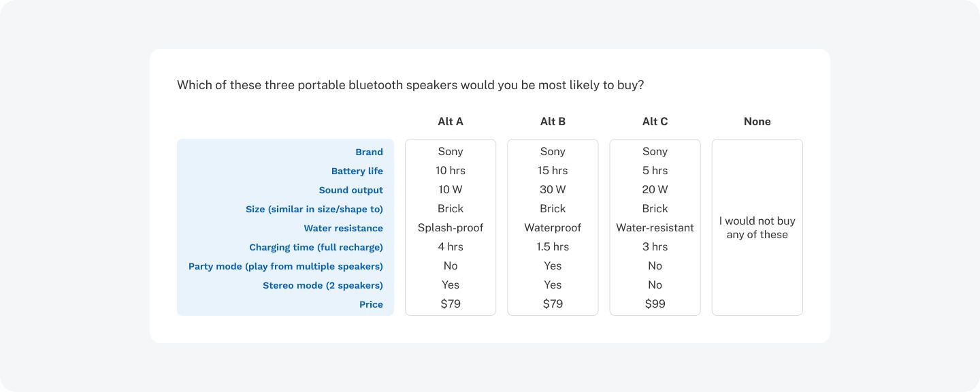Viewport: 980px width, 392px height.
Task: Click the Brand attribute label
Action: click(369, 152)
